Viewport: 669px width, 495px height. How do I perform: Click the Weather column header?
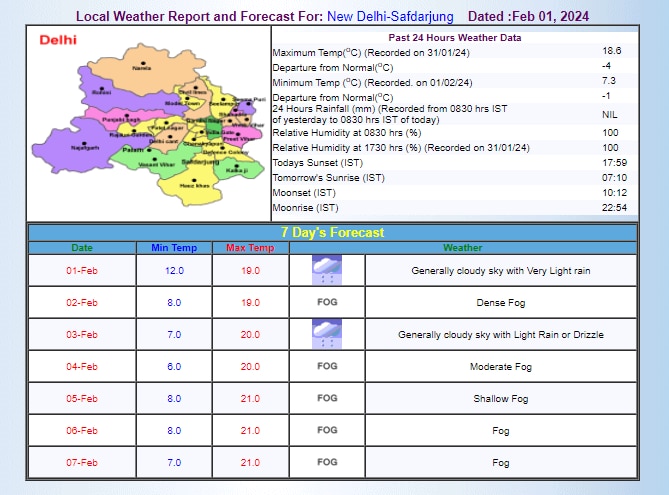coord(462,248)
